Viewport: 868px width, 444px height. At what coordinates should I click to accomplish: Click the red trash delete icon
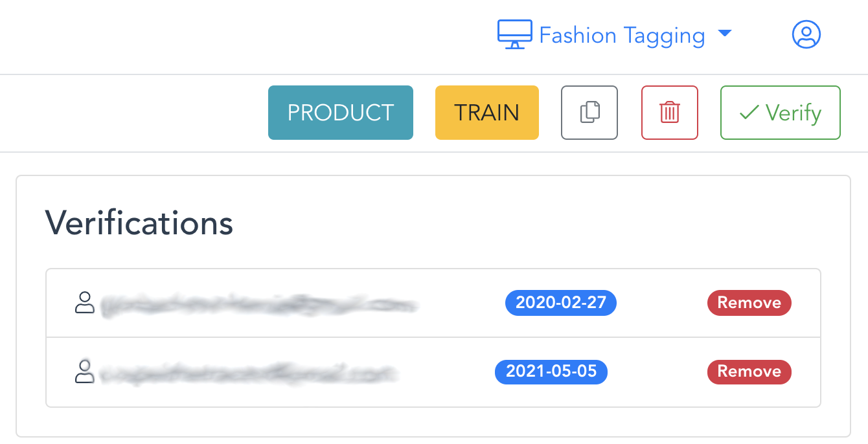669,113
